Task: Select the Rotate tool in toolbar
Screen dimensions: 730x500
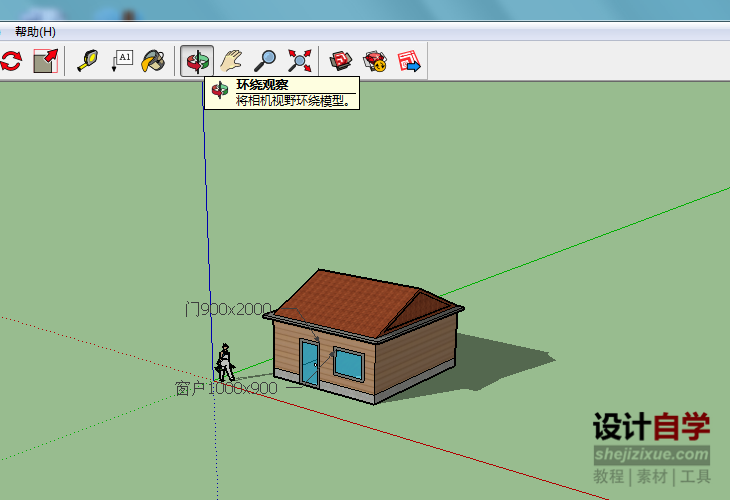Action: tap(11, 61)
